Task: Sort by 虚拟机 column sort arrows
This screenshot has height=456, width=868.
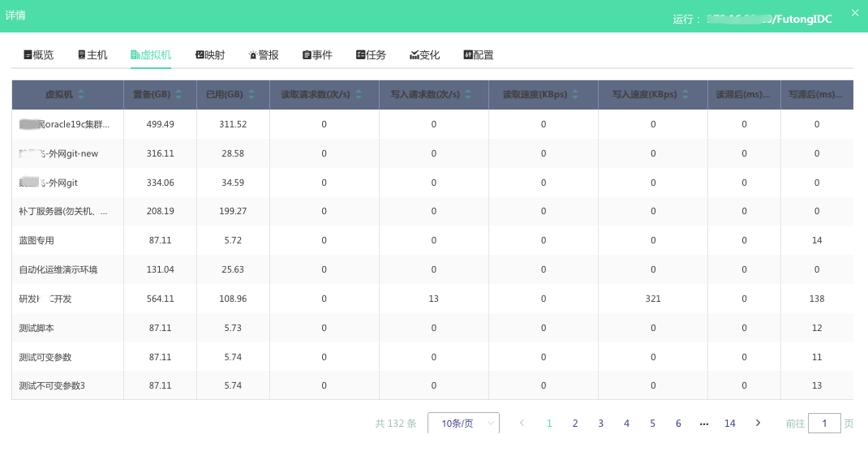Action: (x=81, y=95)
